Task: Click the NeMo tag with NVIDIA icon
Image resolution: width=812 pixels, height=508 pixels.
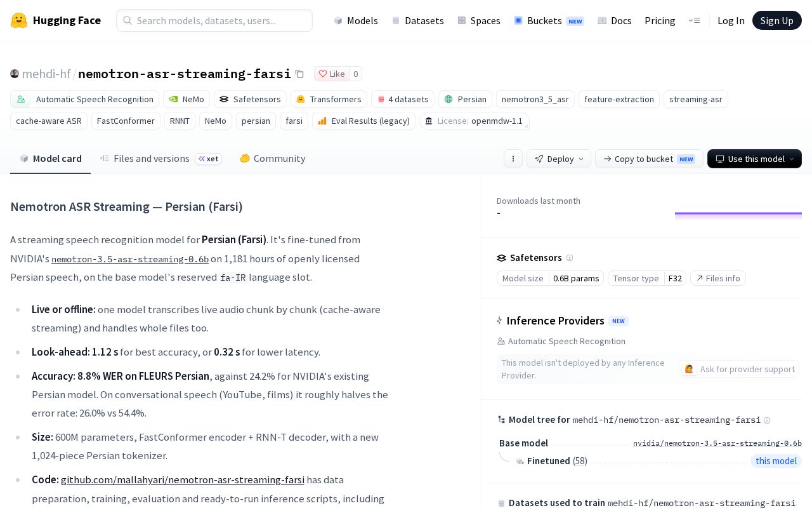Action: pos(187,99)
